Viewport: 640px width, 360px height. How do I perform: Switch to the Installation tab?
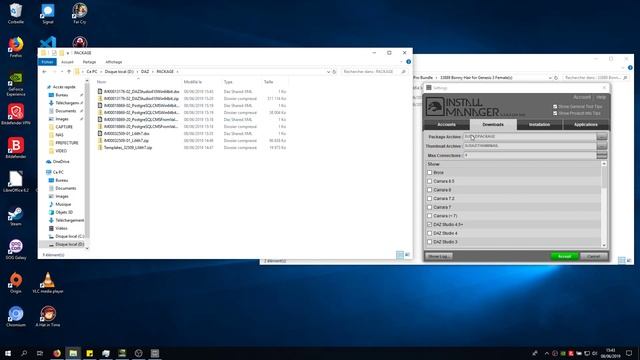(x=540, y=124)
